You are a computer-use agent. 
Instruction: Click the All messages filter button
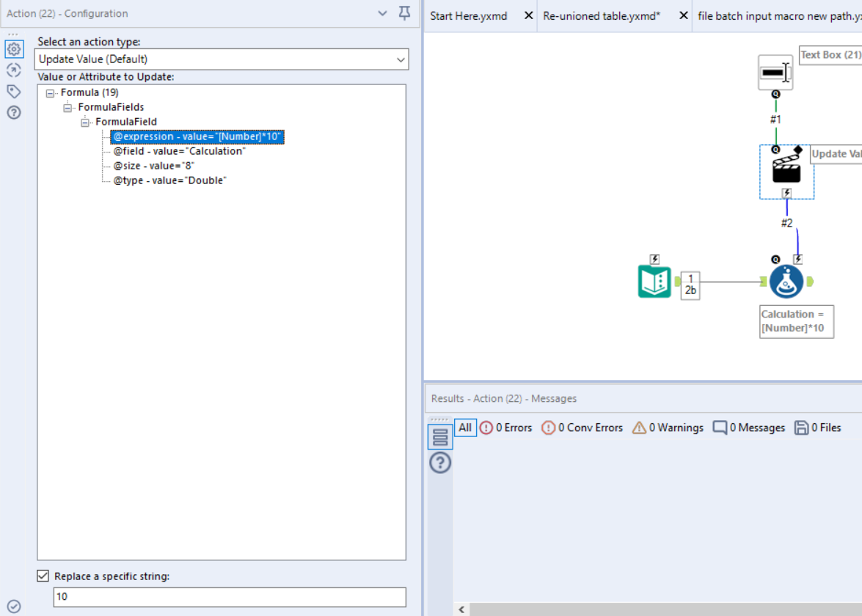(x=465, y=428)
